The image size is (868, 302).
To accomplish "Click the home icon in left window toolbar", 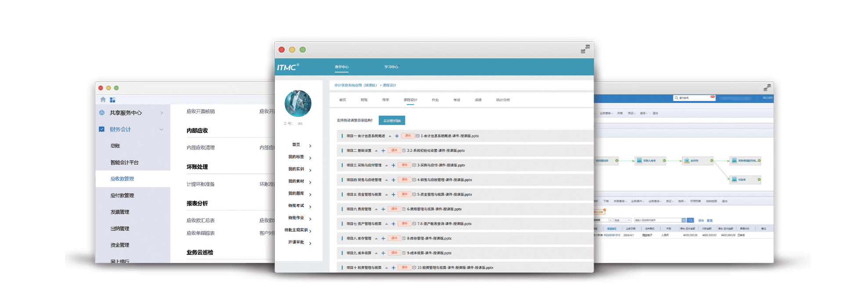I will [103, 100].
